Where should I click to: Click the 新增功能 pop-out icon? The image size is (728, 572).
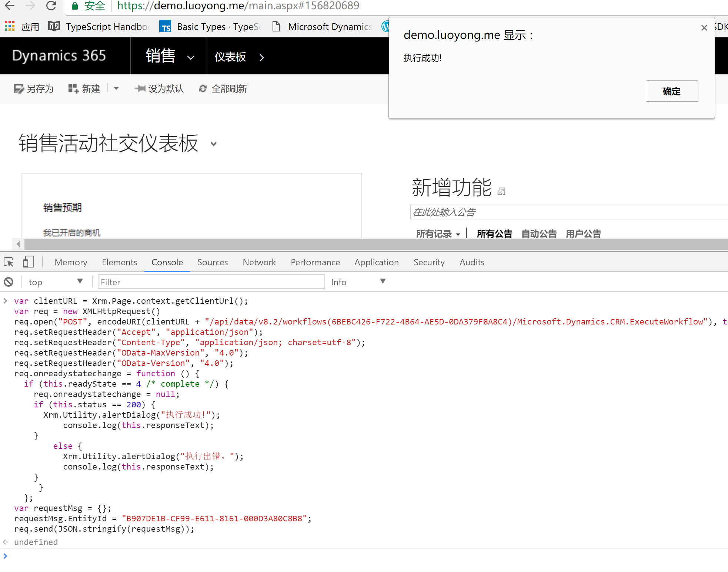[501, 191]
